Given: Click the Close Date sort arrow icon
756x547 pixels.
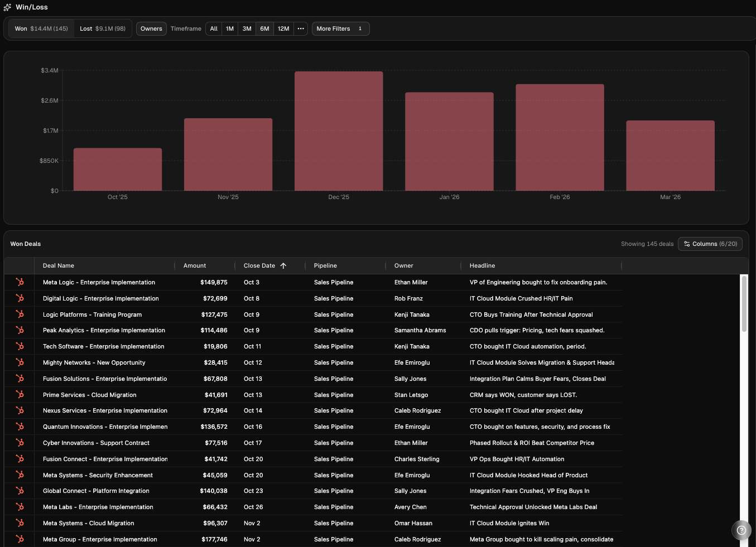Looking at the screenshot, I should [x=283, y=266].
